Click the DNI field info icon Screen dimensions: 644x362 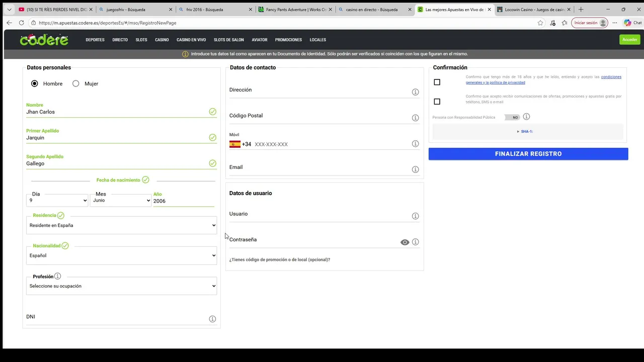pos(212,319)
